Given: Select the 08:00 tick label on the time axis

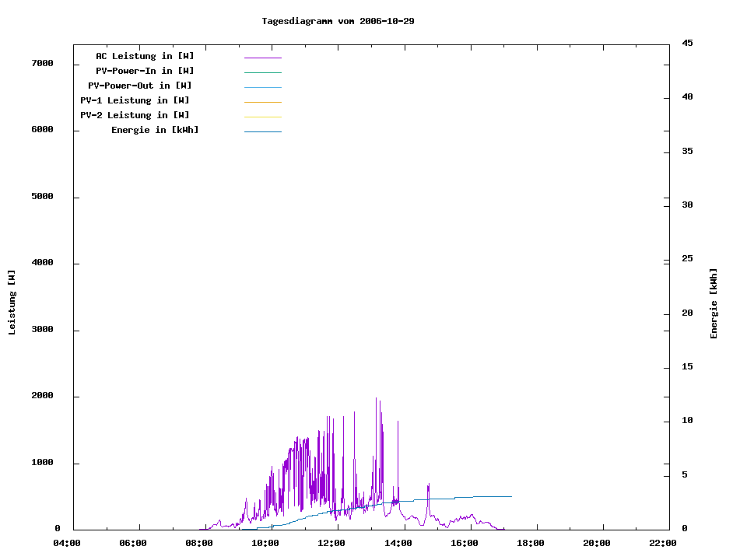Looking at the screenshot, I should point(200,543).
